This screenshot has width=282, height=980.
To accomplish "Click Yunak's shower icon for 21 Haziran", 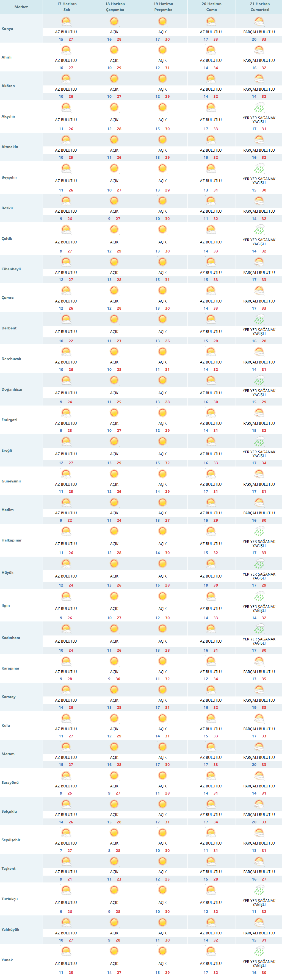I will [x=259, y=951].
